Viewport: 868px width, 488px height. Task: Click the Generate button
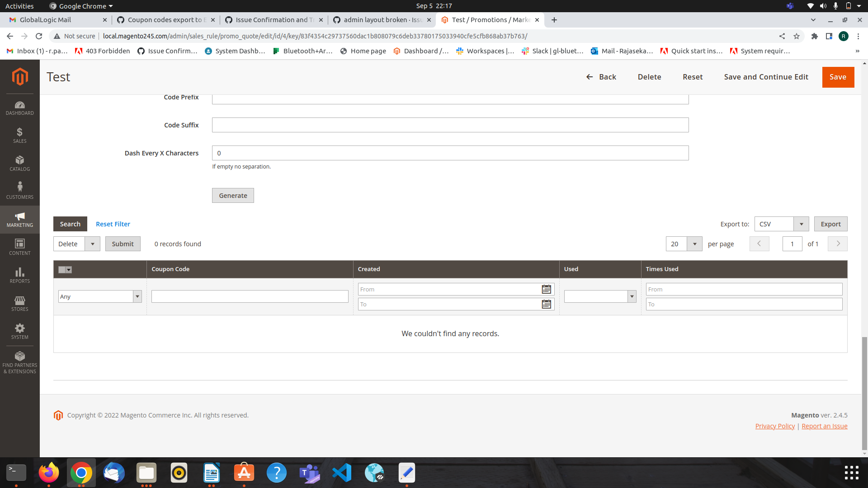[233, 195]
